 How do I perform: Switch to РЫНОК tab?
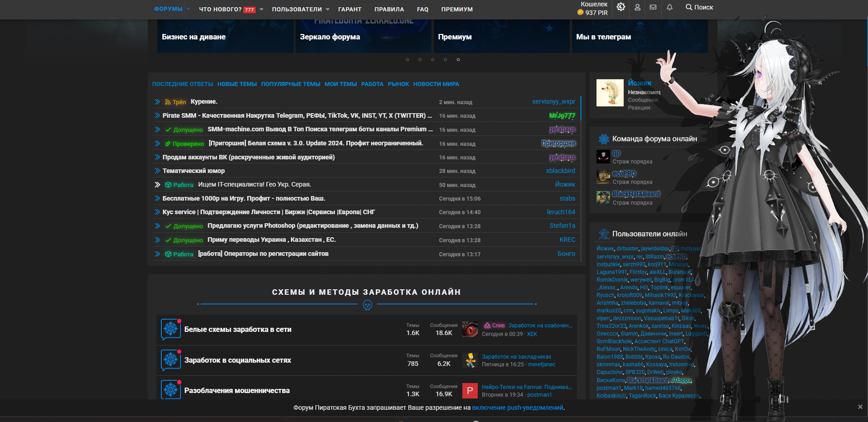(398, 84)
